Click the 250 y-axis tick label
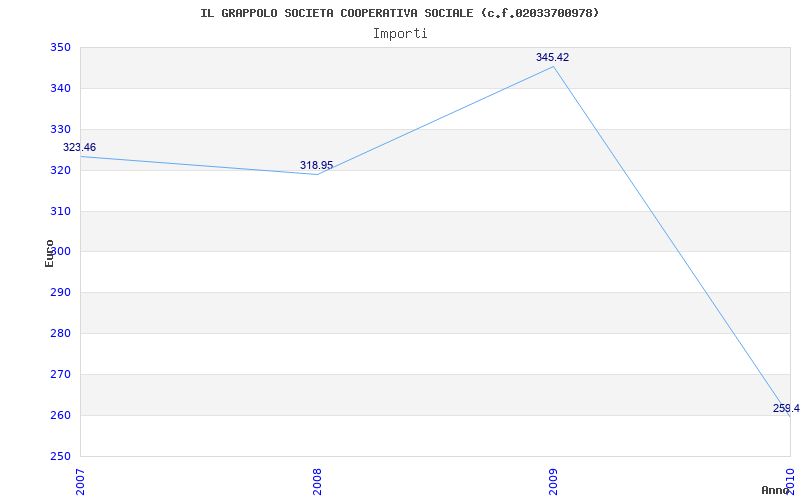Screen dimensions: 800x500 point(60,456)
